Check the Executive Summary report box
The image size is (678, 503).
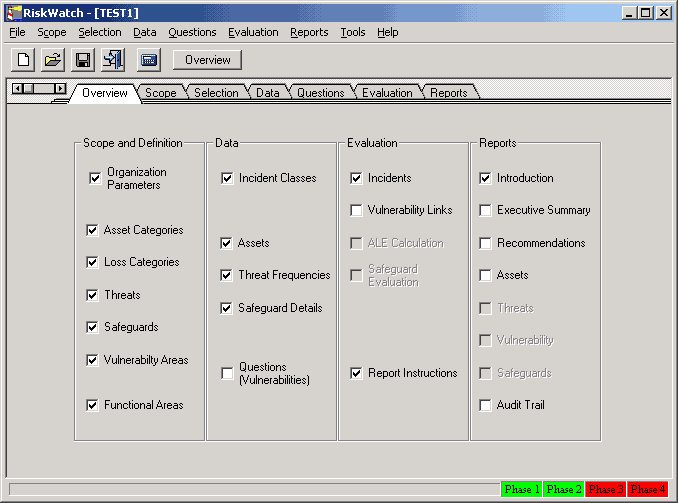coord(486,210)
